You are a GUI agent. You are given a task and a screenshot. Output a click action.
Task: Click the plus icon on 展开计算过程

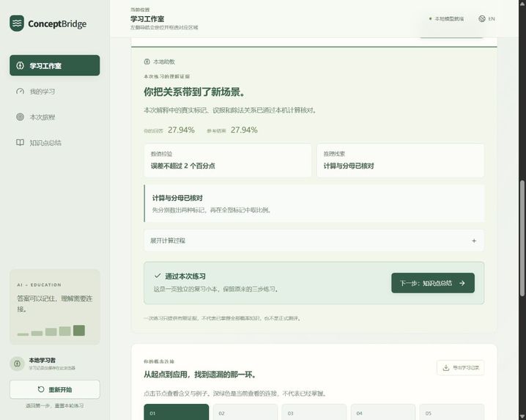click(474, 240)
